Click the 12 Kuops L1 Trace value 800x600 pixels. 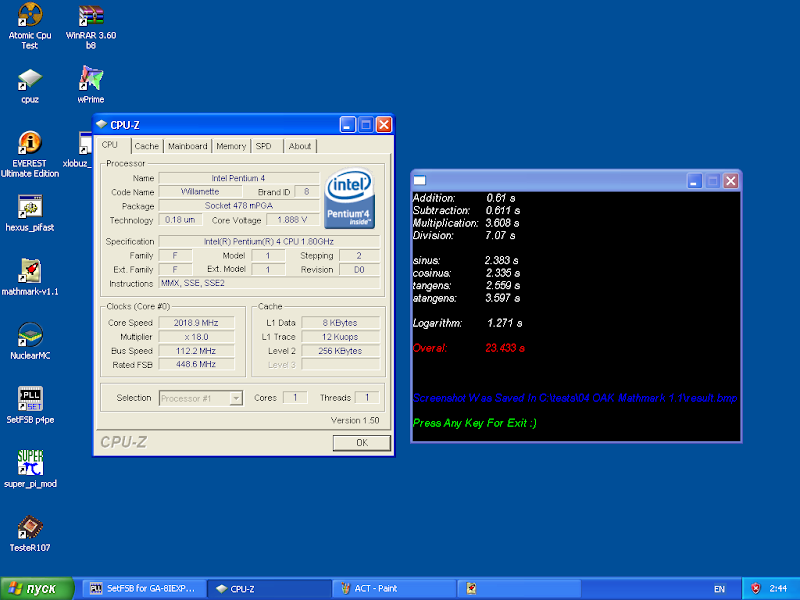tap(340, 337)
